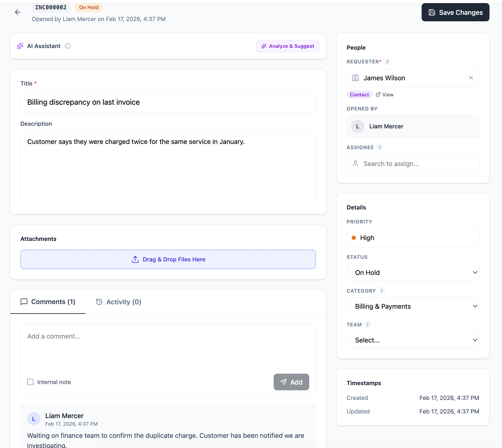Viewport: 502px width, 448px height.
Task: Open the View link for James Wilson
Action: [x=385, y=95]
